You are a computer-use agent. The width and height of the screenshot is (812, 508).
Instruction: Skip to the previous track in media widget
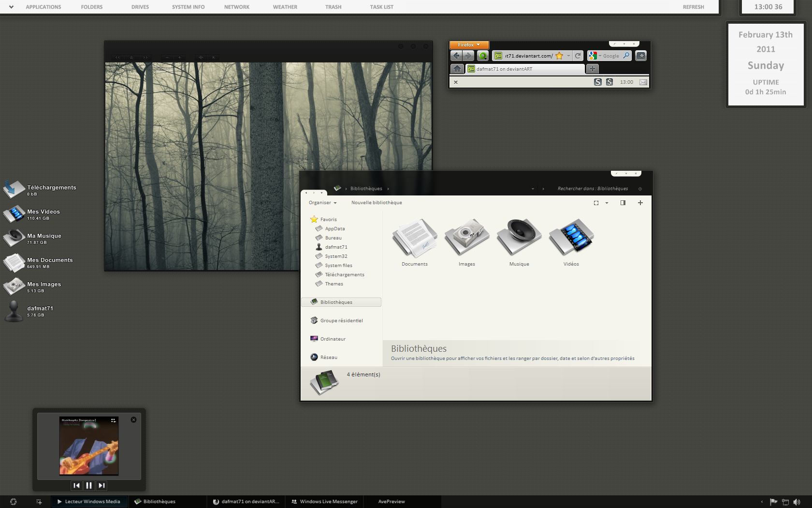(76, 485)
